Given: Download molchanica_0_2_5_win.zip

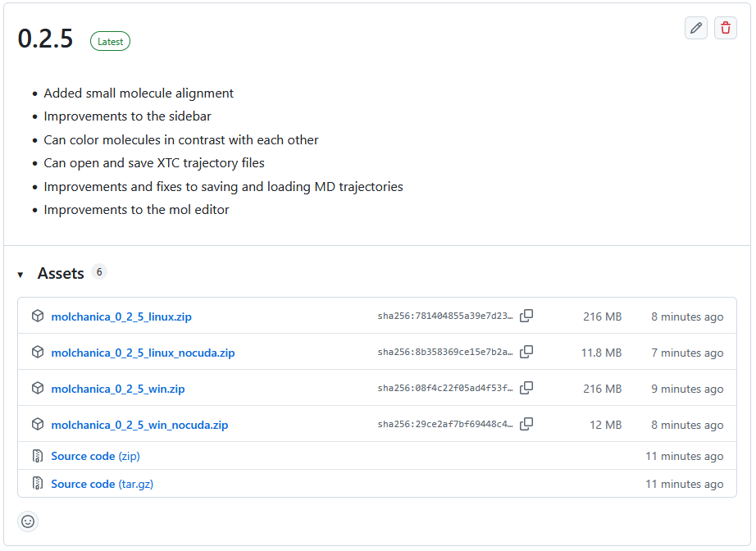Looking at the screenshot, I should coord(117,388).
